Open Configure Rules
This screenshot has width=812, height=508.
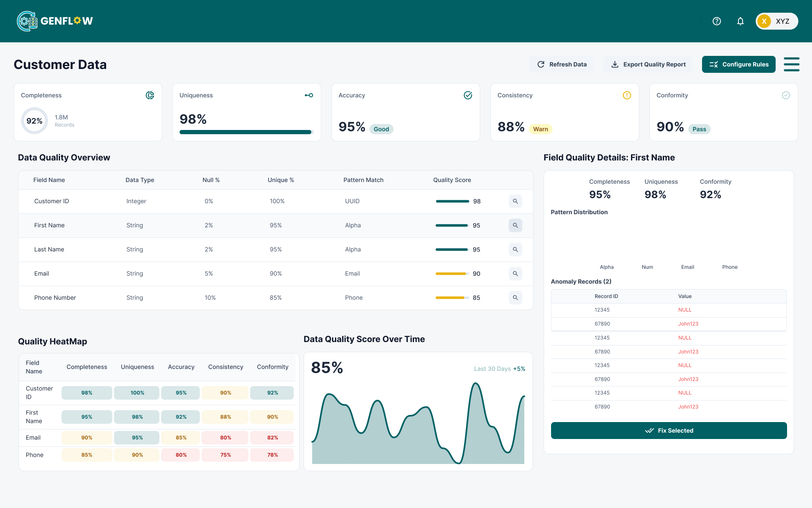pos(738,64)
